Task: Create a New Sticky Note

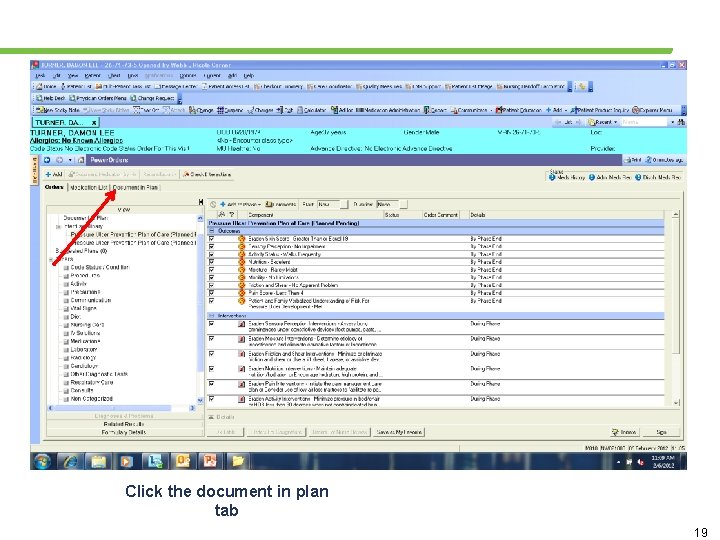Action: [58, 110]
